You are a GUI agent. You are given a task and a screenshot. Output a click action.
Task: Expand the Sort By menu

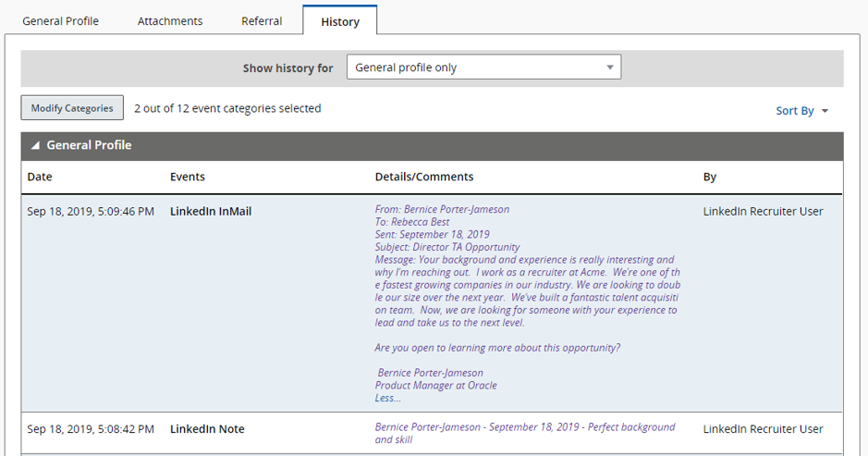(801, 111)
